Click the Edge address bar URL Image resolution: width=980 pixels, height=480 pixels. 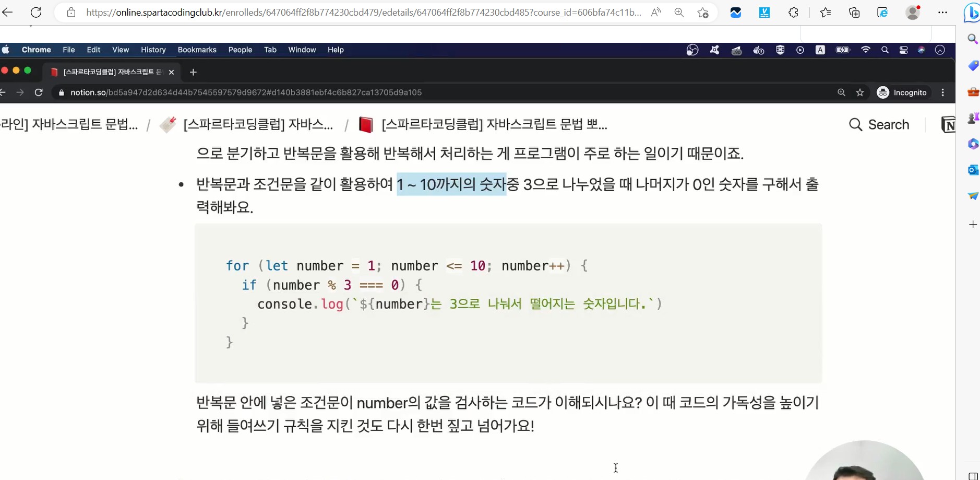pos(363,13)
